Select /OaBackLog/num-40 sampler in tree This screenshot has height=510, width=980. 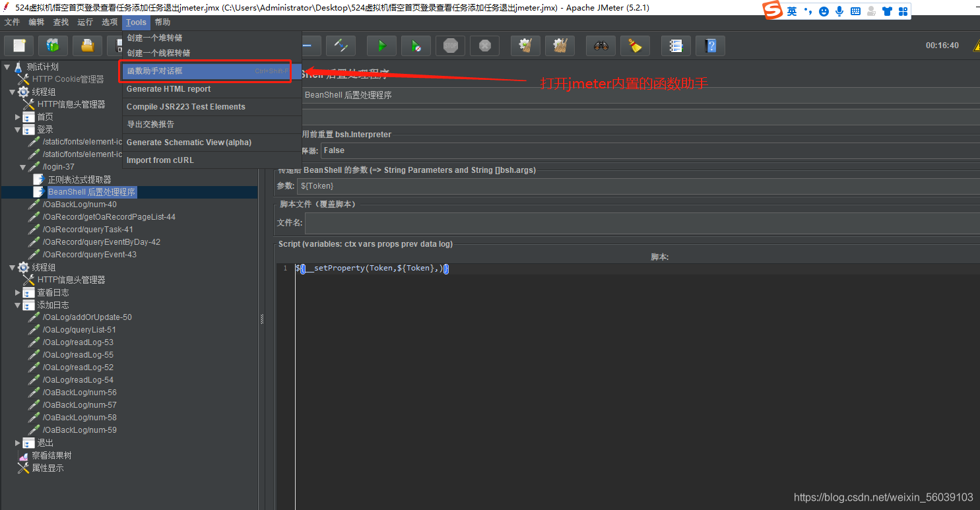tap(79, 205)
